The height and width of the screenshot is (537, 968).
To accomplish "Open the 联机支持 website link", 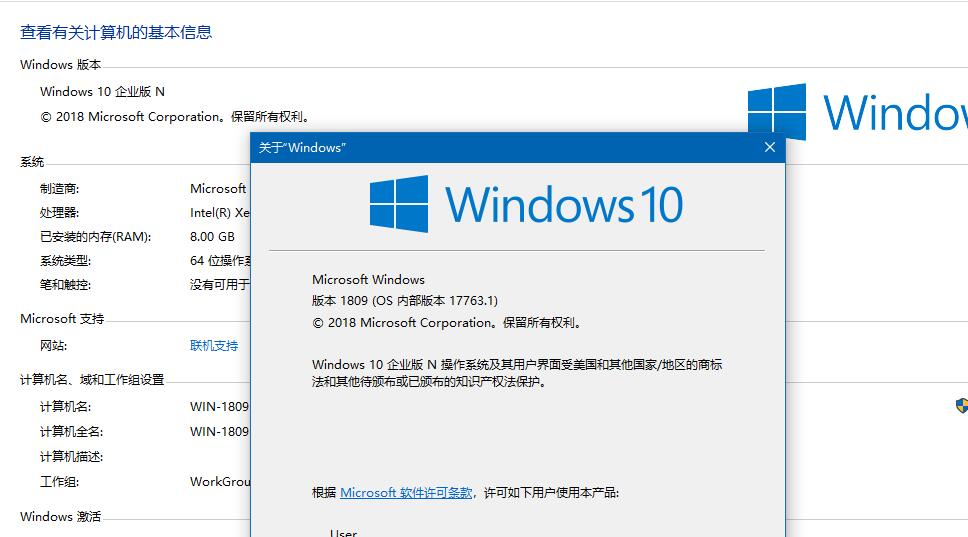I will [214, 346].
